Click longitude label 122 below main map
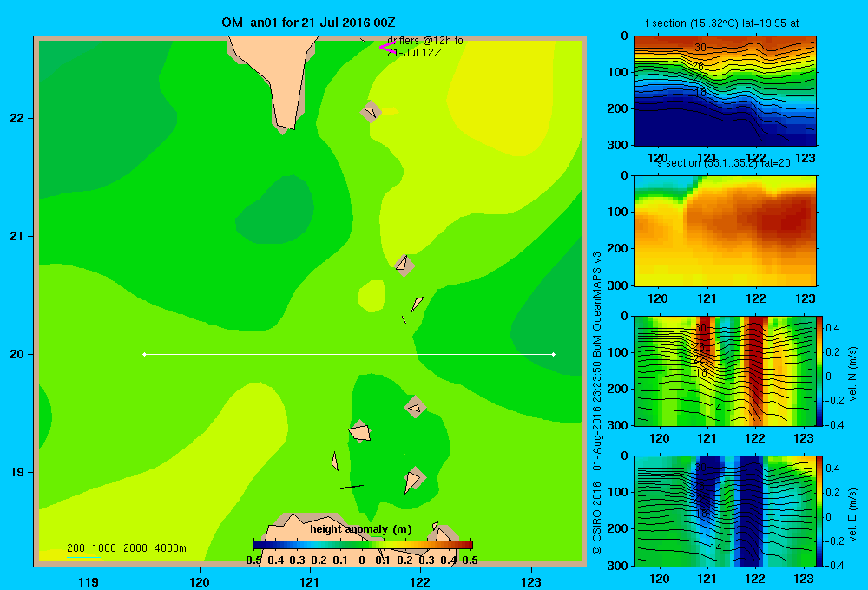868x590 pixels. (420, 581)
